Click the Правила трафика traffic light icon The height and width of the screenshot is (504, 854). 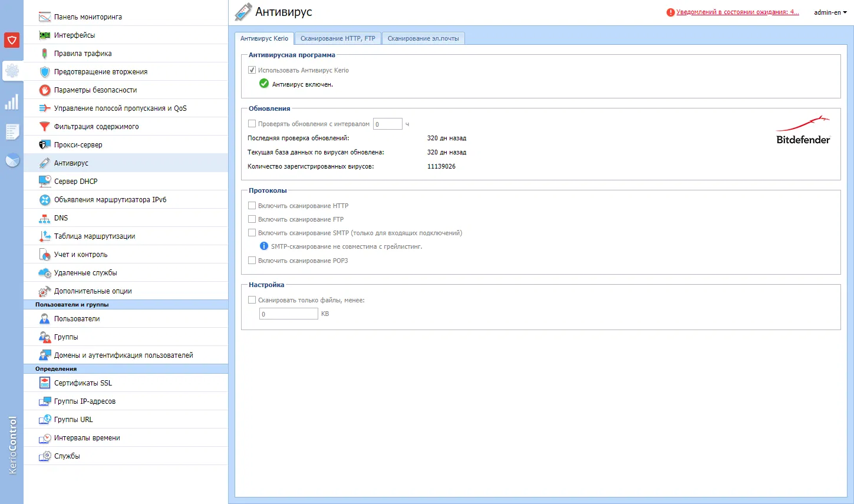45,54
